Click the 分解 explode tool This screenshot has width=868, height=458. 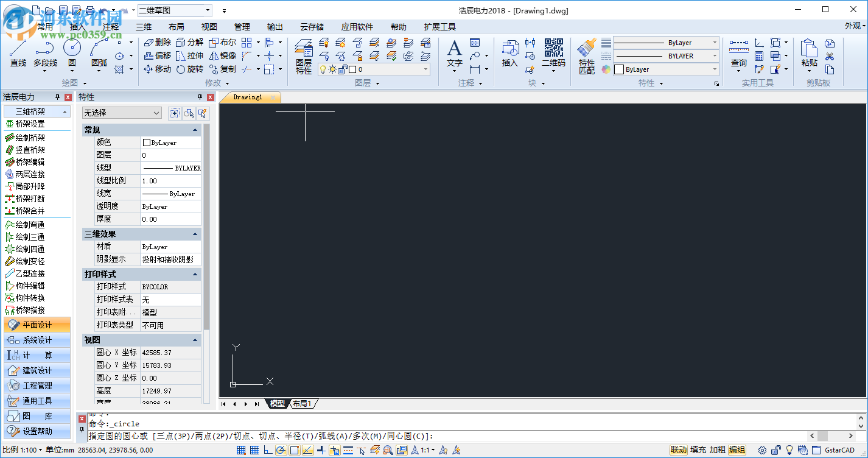[189, 43]
